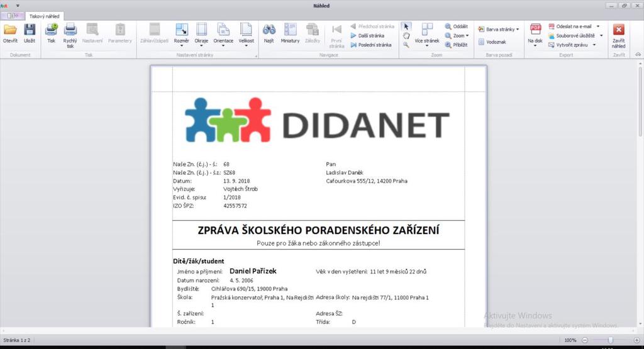The height and width of the screenshot is (349, 644).
Task: Click the Otevřít (open document) icon
Action: click(10, 30)
